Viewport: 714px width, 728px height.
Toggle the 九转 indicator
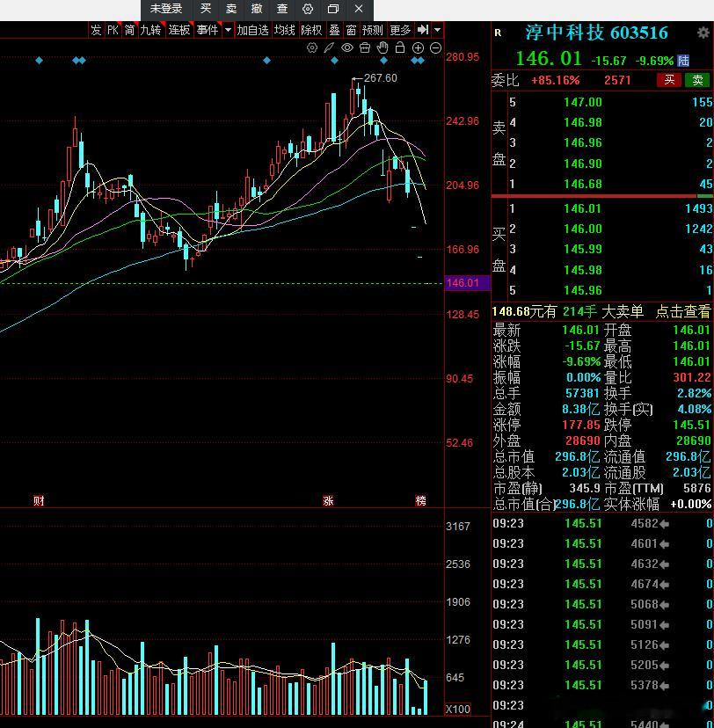[151, 30]
